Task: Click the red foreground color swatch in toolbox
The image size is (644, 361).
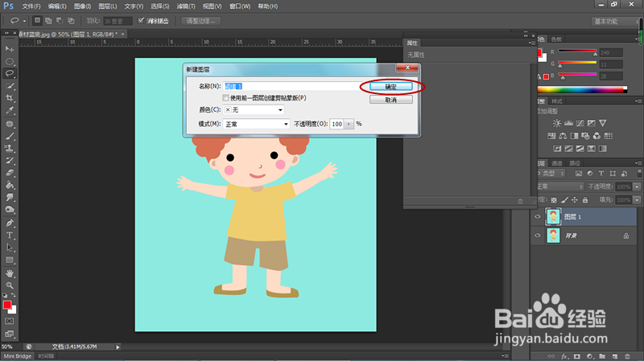Action: [7, 305]
